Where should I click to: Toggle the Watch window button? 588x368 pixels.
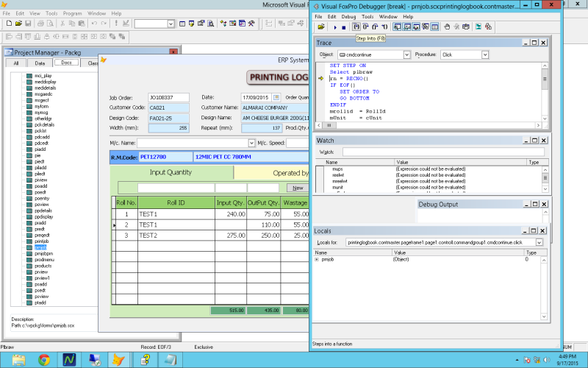coord(406,26)
